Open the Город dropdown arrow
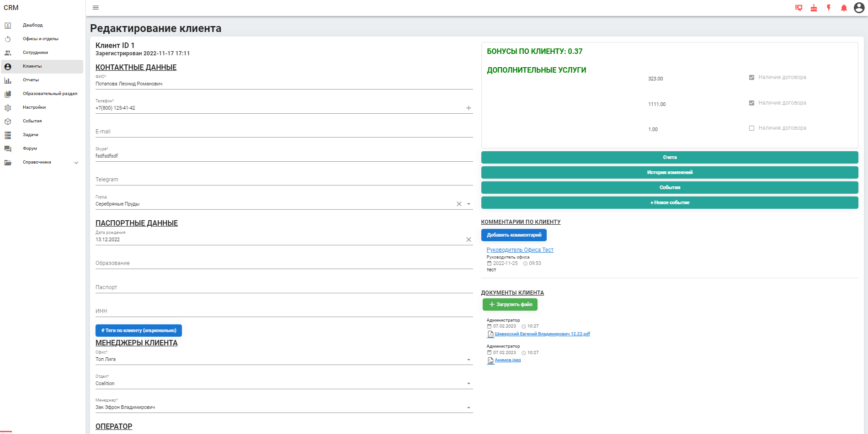This screenshot has height=434, width=868. [x=469, y=204]
